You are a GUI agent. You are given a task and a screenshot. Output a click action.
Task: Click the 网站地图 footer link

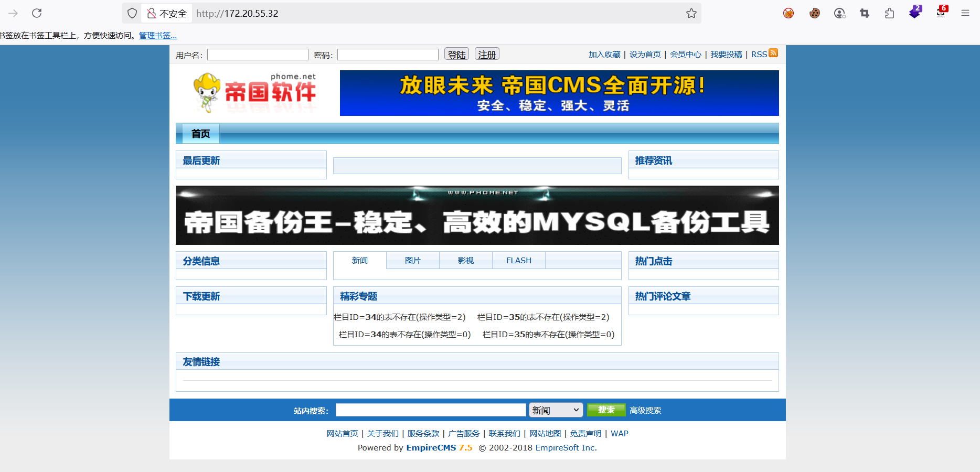[545, 434]
